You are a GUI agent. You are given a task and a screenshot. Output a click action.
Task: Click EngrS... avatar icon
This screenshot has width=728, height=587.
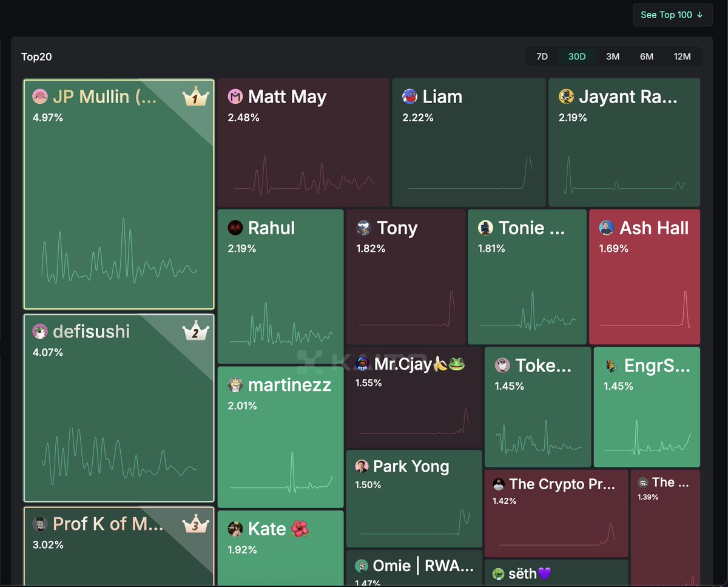(x=611, y=365)
